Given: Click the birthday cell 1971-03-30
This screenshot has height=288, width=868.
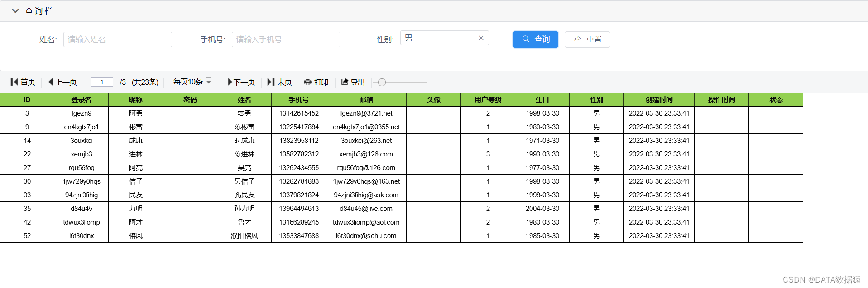Looking at the screenshot, I should coord(542,141).
